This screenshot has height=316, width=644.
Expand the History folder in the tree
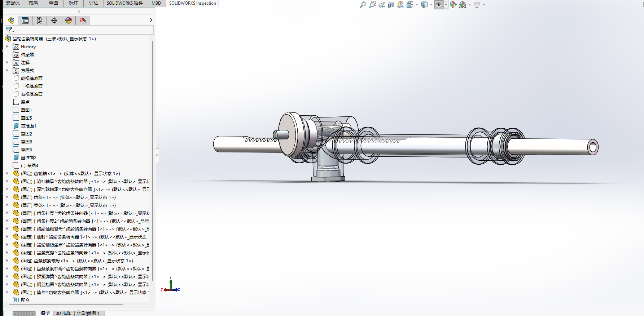coord(7,46)
